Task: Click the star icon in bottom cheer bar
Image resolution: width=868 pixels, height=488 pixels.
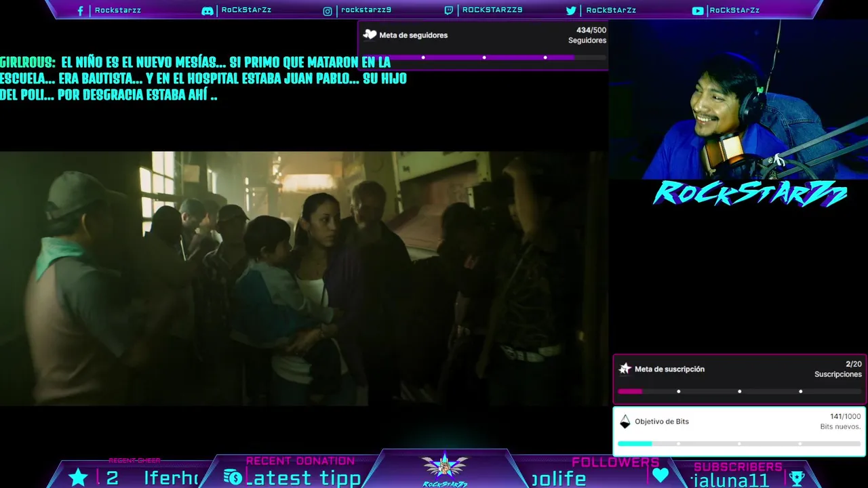Action: click(x=78, y=477)
